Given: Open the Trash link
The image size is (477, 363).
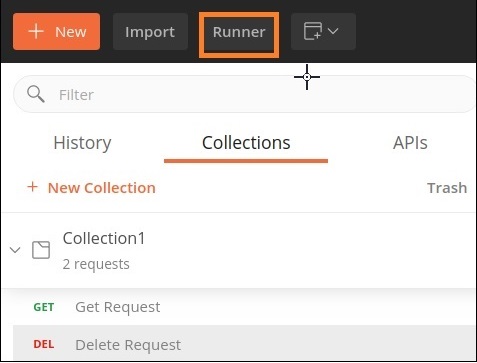Looking at the screenshot, I should click(x=447, y=188).
